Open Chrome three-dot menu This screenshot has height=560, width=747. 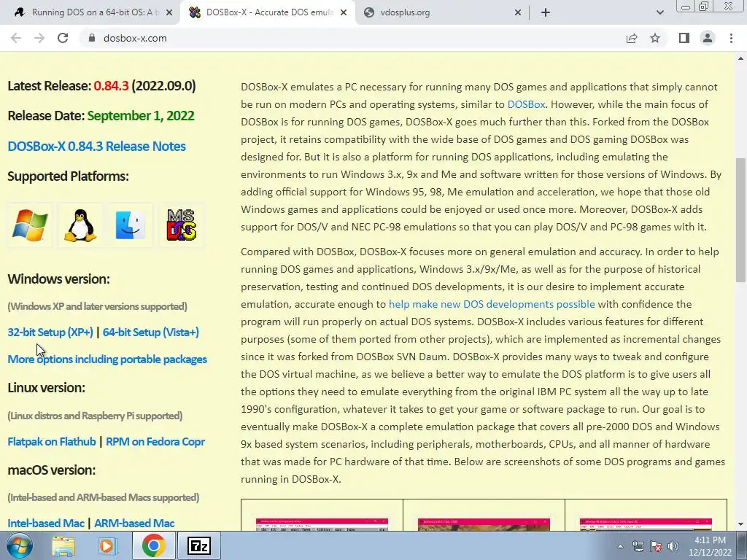[731, 38]
